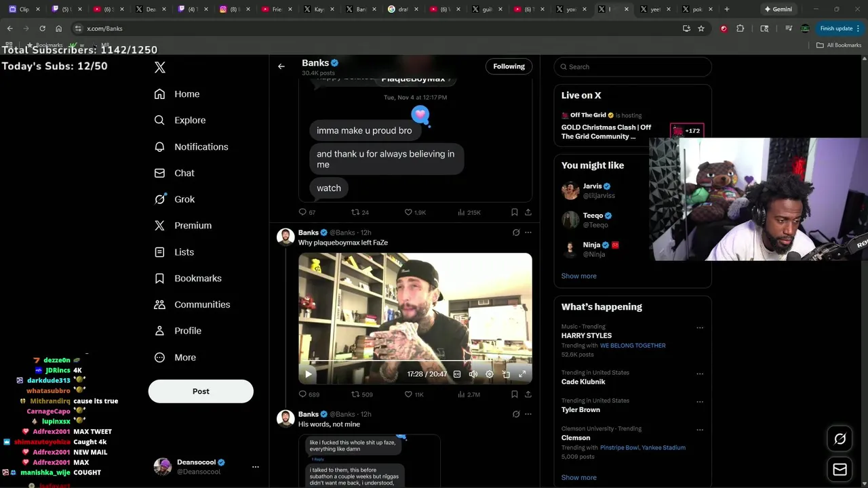Show more under You might like
This screenshot has height=488, width=868.
pyautogui.click(x=579, y=276)
